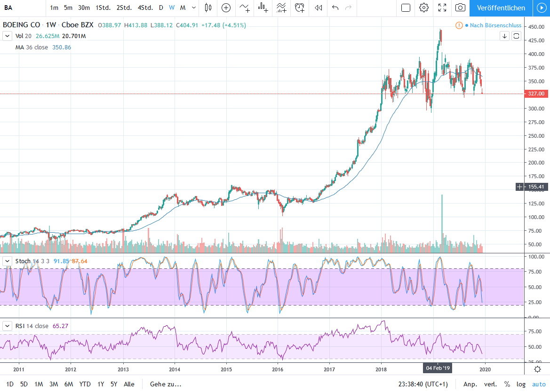550x392 pixels.
Task: Enter fullscreen mode
Action: click(x=442, y=8)
